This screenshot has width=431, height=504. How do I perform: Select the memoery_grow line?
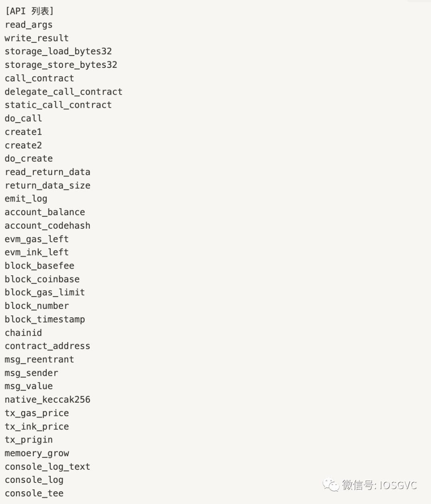(37, 453)
